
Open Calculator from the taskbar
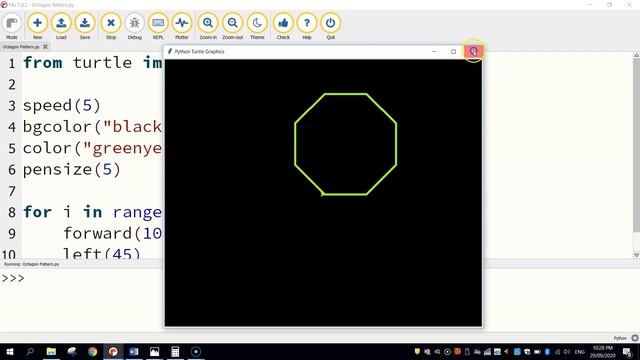point(175,351)
